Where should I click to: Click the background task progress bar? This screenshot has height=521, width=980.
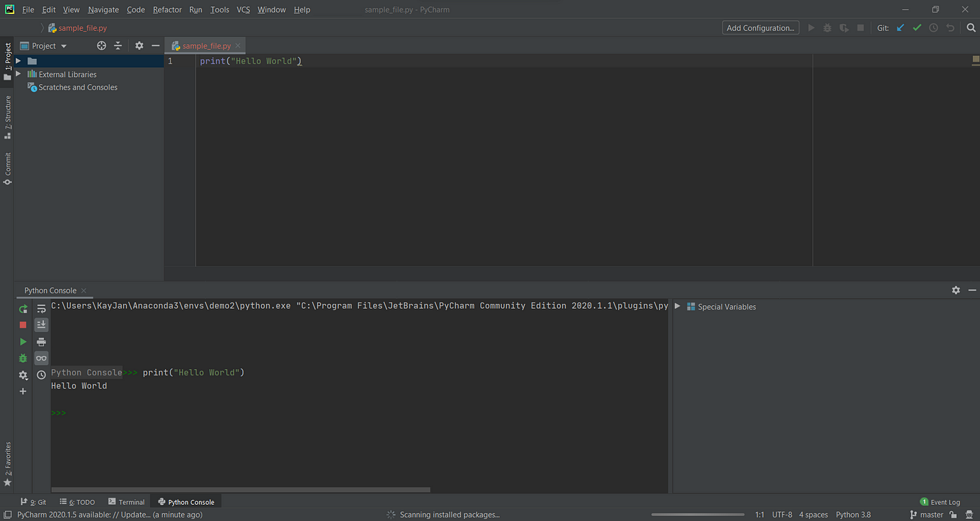coord(697,515)
